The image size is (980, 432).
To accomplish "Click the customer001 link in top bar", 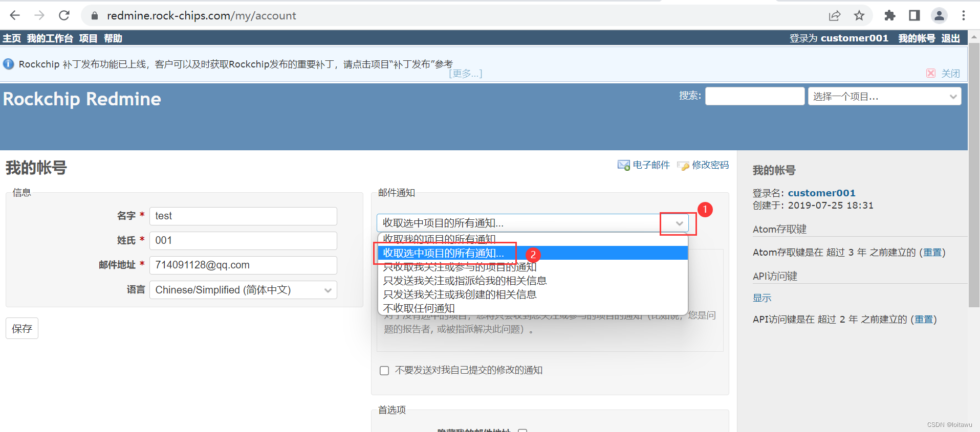I will click(854, 38).
